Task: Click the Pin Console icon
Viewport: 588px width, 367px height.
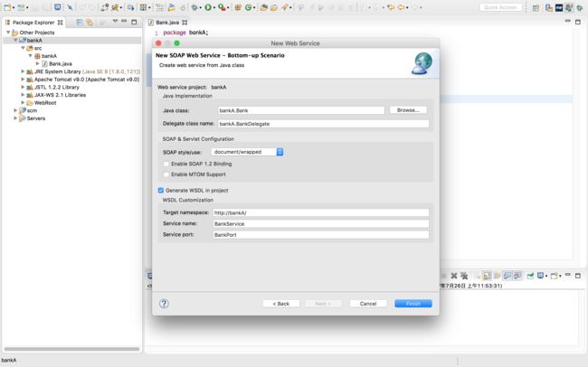Action: [x=530, y=276]
